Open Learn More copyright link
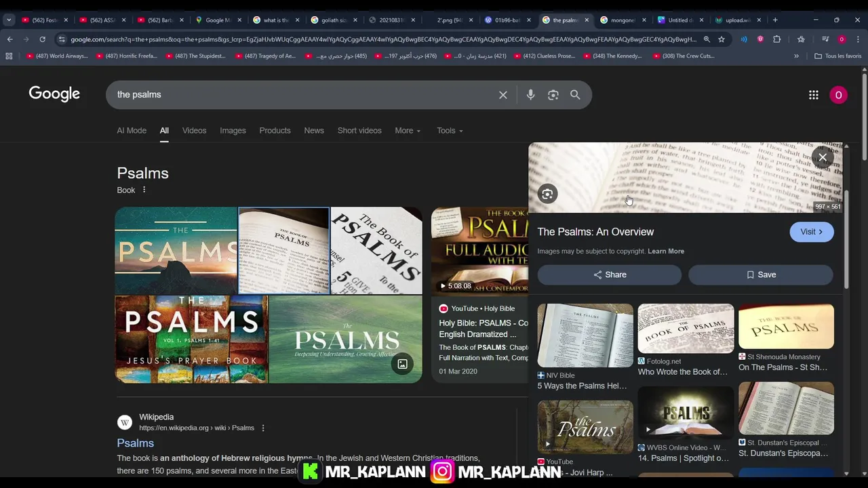868x488 pixels. [x=666, y=251]
